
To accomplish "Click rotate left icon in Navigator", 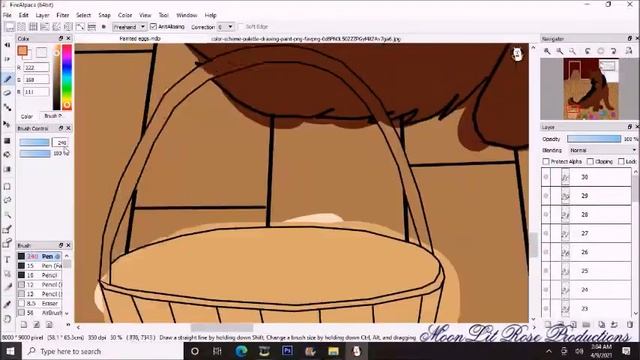I will coord(587,51).
